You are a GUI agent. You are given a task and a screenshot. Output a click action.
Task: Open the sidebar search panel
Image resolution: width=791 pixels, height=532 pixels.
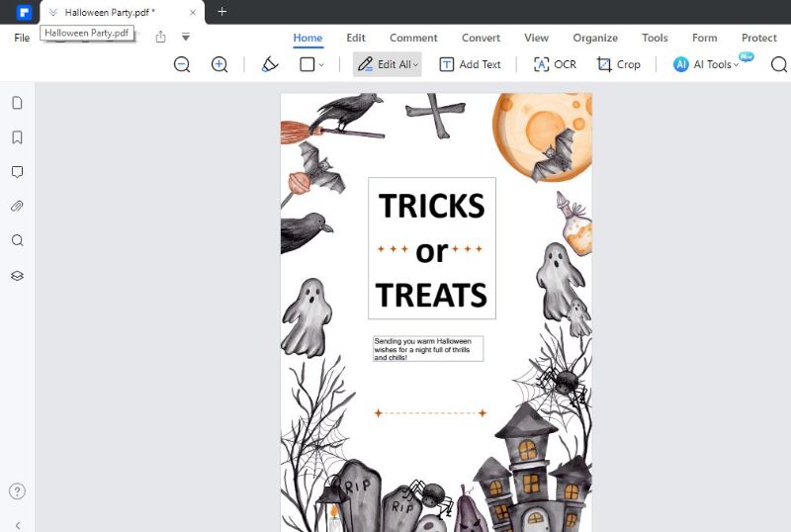coord(17,240)
